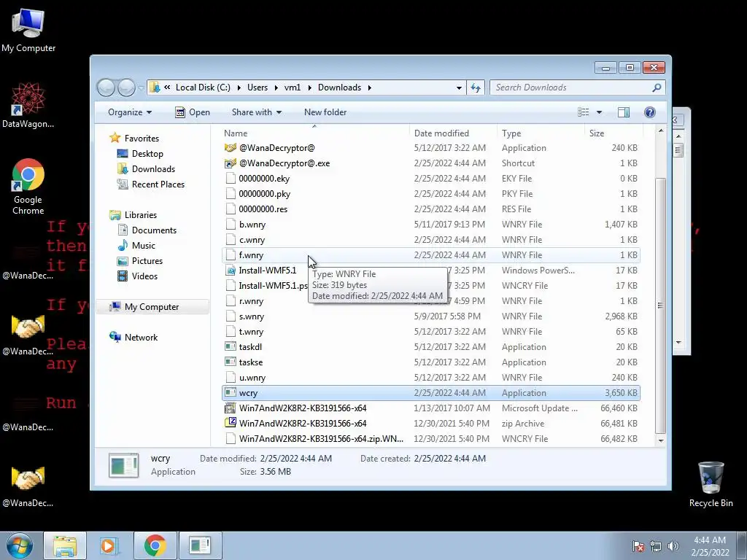This screenshot has height=560, width=747.
Task: Toggle the preview pane button
Action: coord(623,112)
